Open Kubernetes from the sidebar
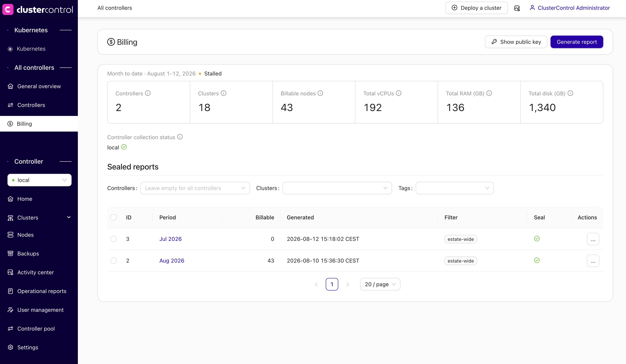Image resolution: width=626 pixels, height=364 pixels. 39,49
